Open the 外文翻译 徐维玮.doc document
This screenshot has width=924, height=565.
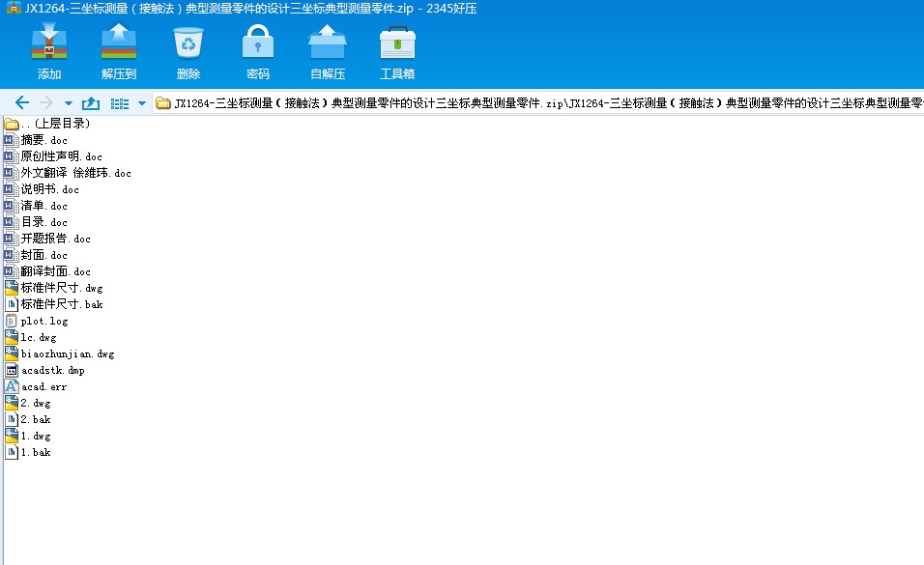tap(72, 173)
